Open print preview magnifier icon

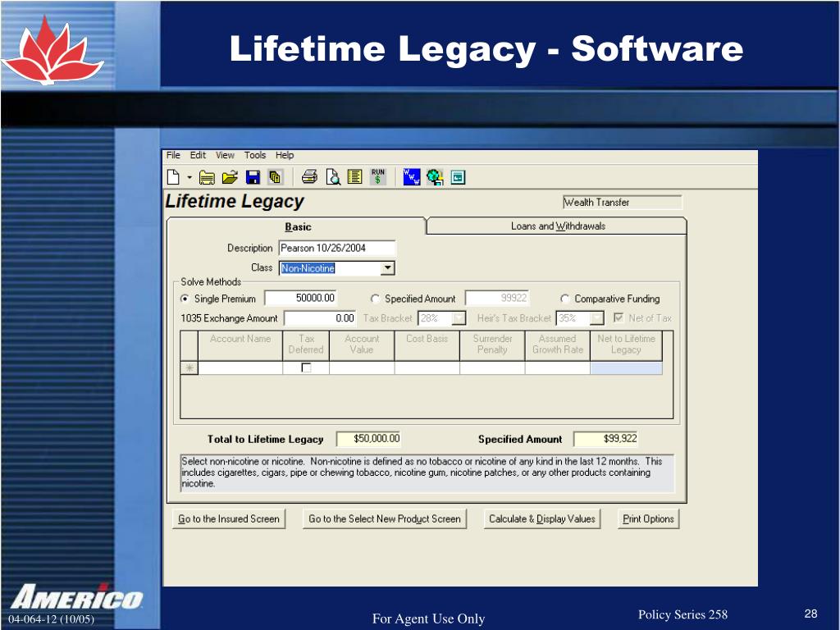tap(333, 177)
